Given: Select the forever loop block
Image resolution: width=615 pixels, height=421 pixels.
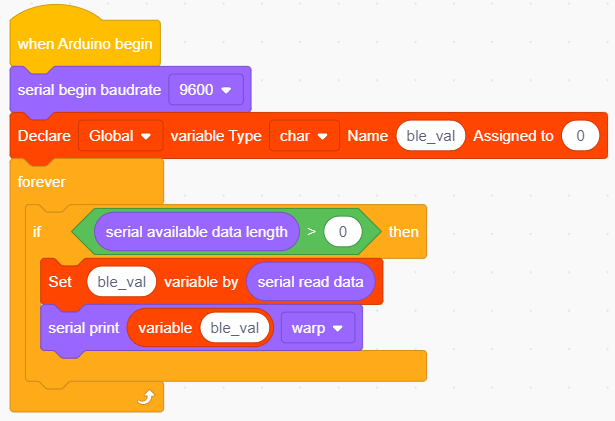Looking at the screenshot, I should click(42, 182).
